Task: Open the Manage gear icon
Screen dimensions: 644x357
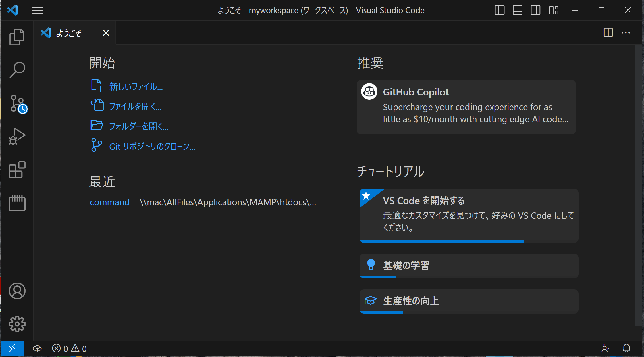Action: coord(17,324)
